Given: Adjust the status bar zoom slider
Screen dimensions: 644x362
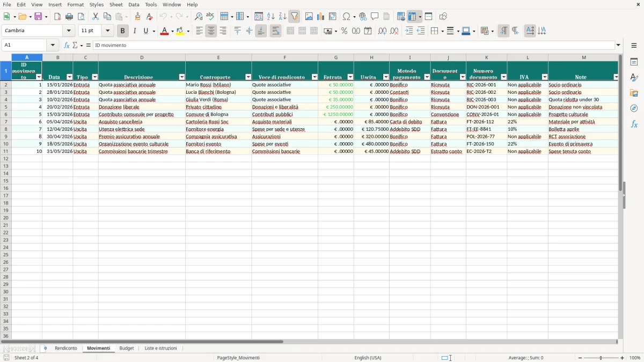Looking at the screenshot, I should click(601, 358).
